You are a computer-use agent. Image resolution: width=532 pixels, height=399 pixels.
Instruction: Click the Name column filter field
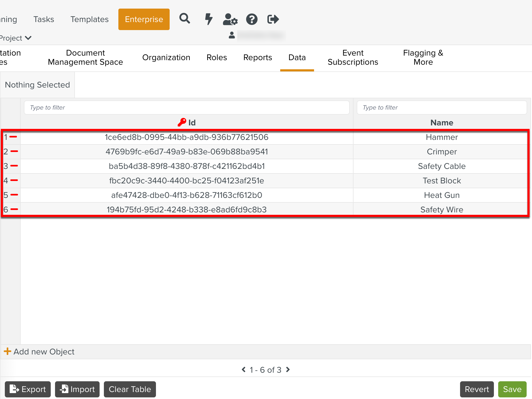click(x=442, y=107)
